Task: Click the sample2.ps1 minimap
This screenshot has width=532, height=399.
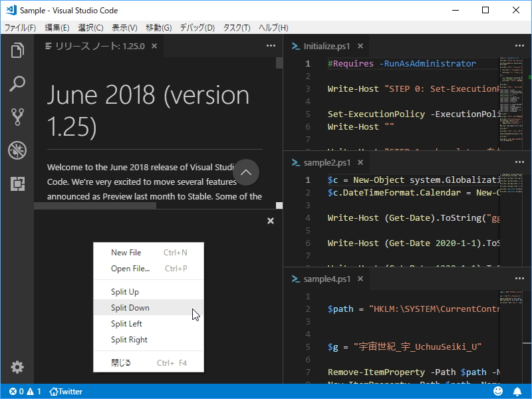Action: [511, 184]
